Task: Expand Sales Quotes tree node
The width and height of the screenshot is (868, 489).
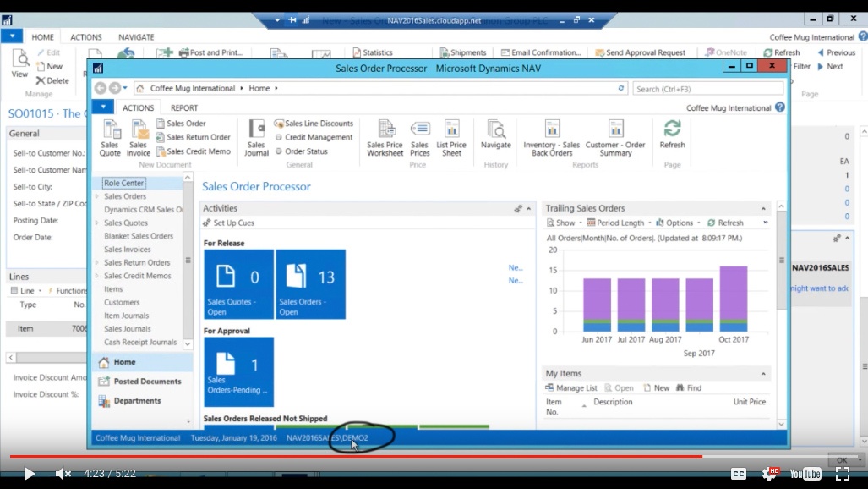Action: coord(97,223)
